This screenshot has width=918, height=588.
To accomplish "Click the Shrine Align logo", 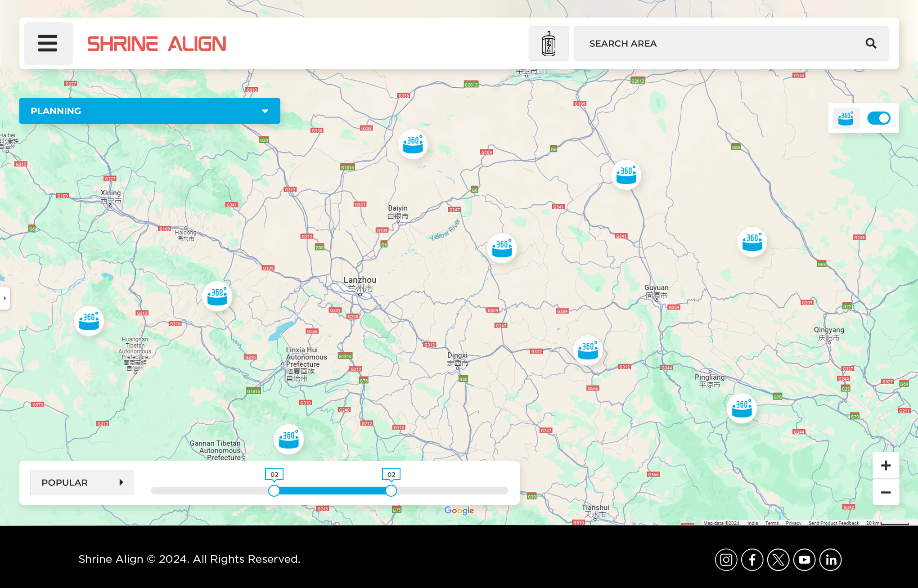I will [x=157, y=44].
